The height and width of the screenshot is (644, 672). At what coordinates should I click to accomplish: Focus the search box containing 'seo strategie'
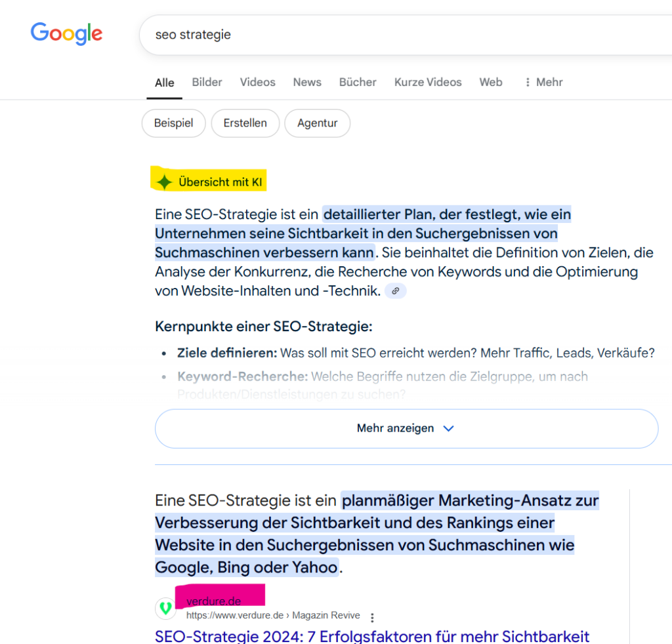394,34
